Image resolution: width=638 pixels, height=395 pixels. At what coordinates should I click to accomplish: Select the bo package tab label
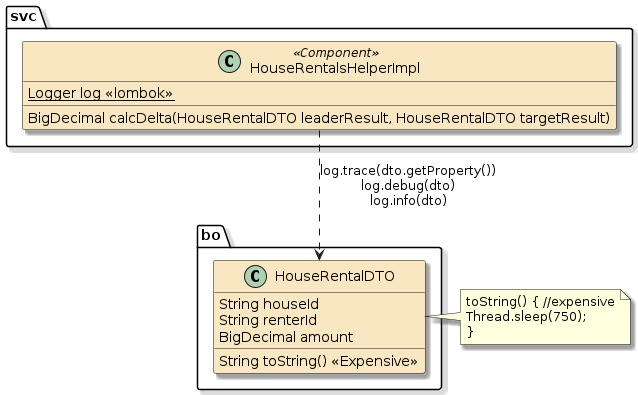pyautogui.click(x=211, y=235)
